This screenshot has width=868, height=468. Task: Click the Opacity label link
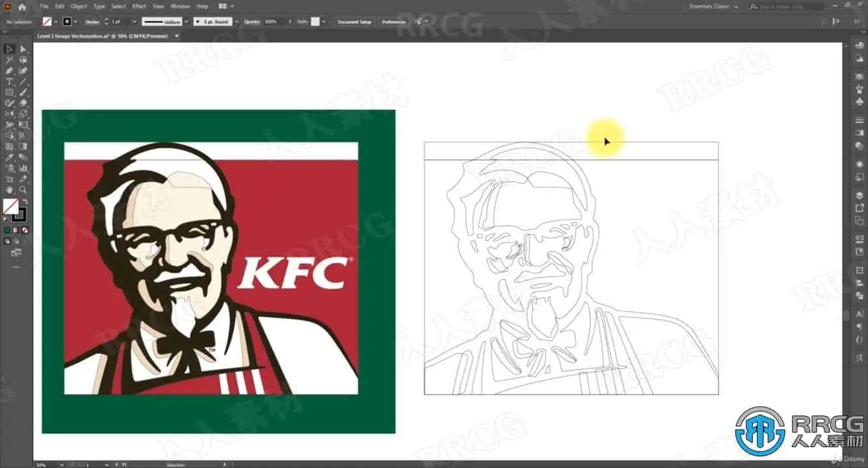click(252, 21)
